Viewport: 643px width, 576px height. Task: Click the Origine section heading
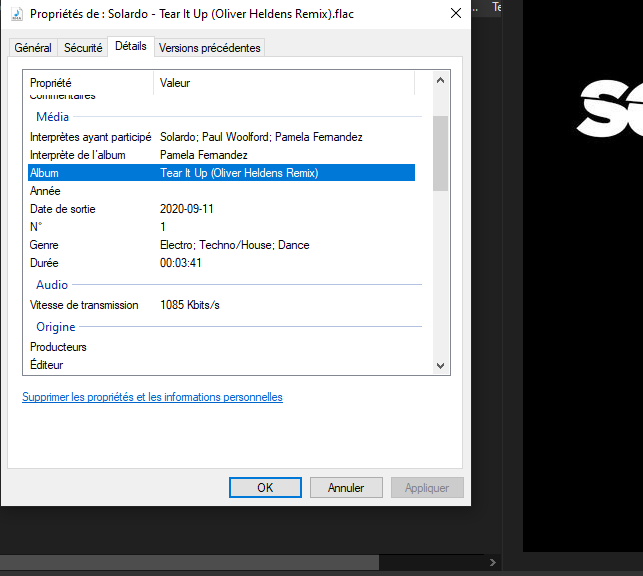coord(56,327)
